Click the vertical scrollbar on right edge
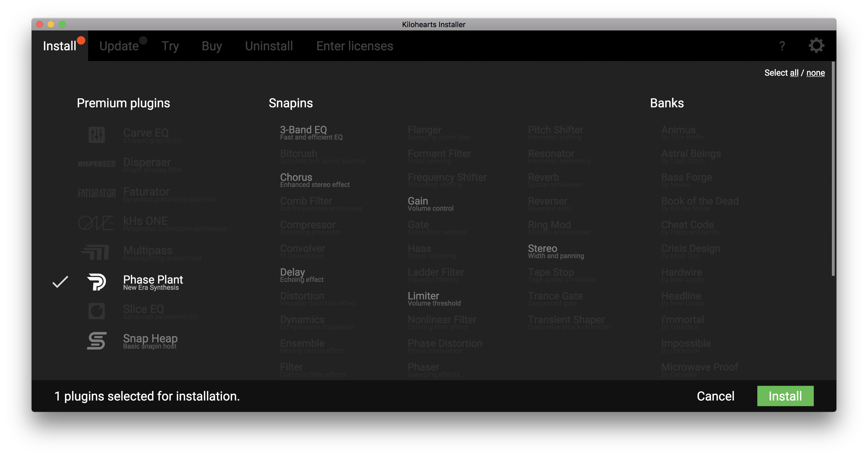Screen dimensions: 868x457 click(833, 169)
